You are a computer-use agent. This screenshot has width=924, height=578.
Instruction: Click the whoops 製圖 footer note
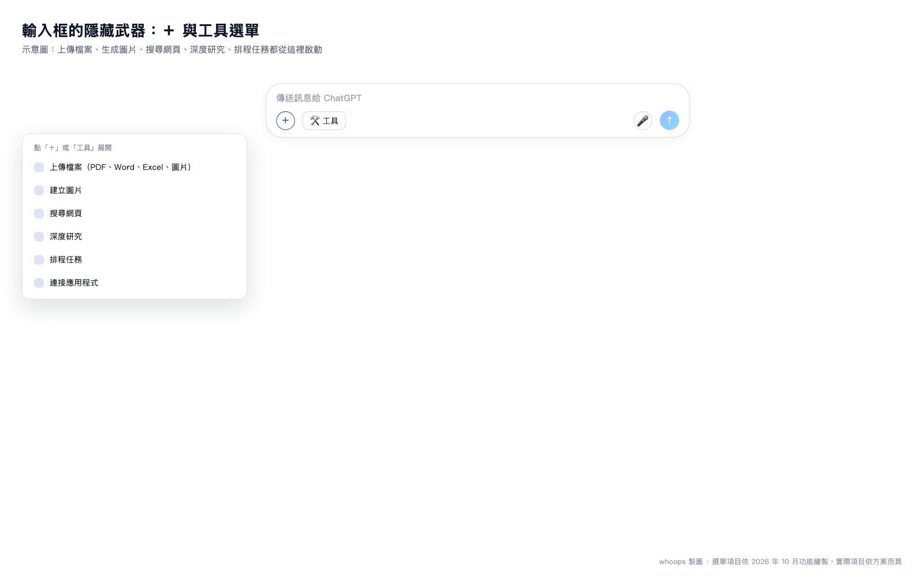[780, 562]
